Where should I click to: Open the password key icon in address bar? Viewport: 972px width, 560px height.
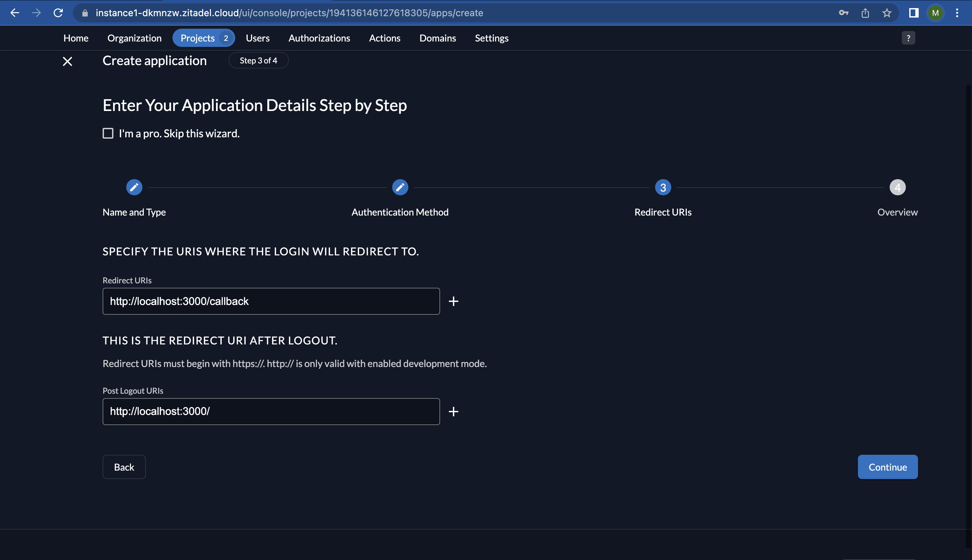tap(843, 13)
